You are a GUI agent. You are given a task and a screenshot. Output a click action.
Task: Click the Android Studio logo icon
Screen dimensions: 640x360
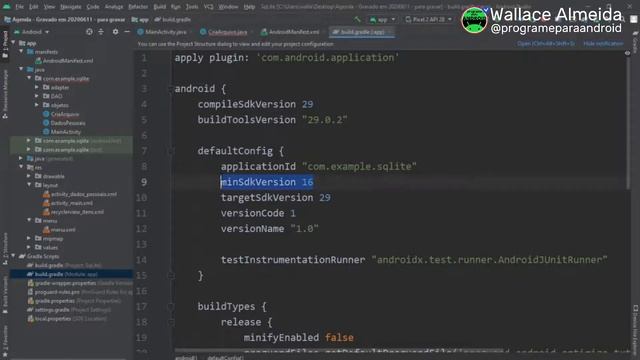7,6
